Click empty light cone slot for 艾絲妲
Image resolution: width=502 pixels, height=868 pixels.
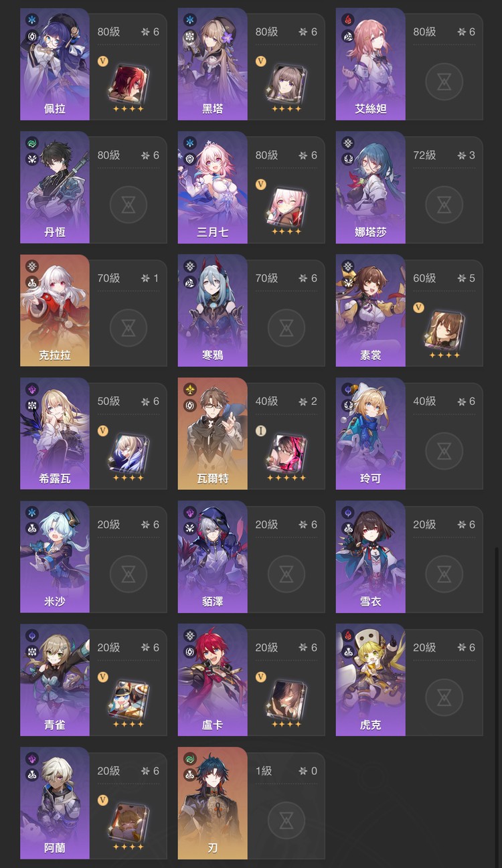pyautogui.click(x=444, y=82)
